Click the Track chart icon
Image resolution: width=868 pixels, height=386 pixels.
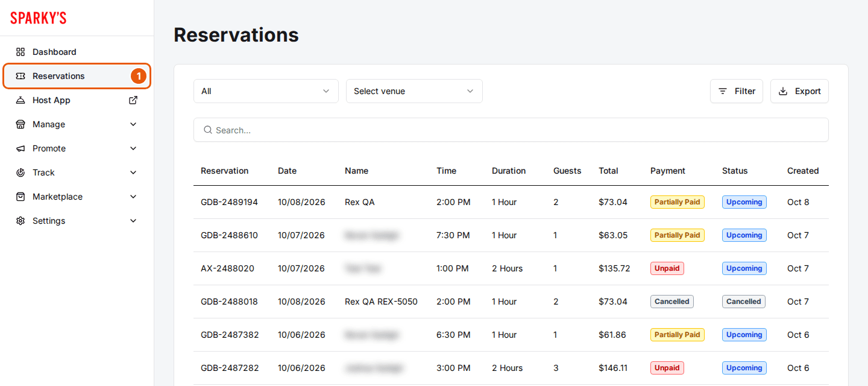20,172
